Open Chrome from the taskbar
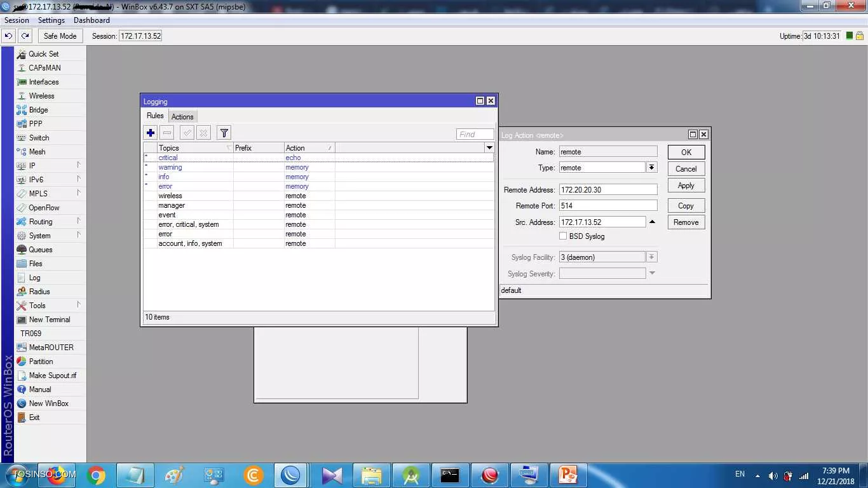Image resolution: width=868 pixels, height=488 pixels. [97, 475]
